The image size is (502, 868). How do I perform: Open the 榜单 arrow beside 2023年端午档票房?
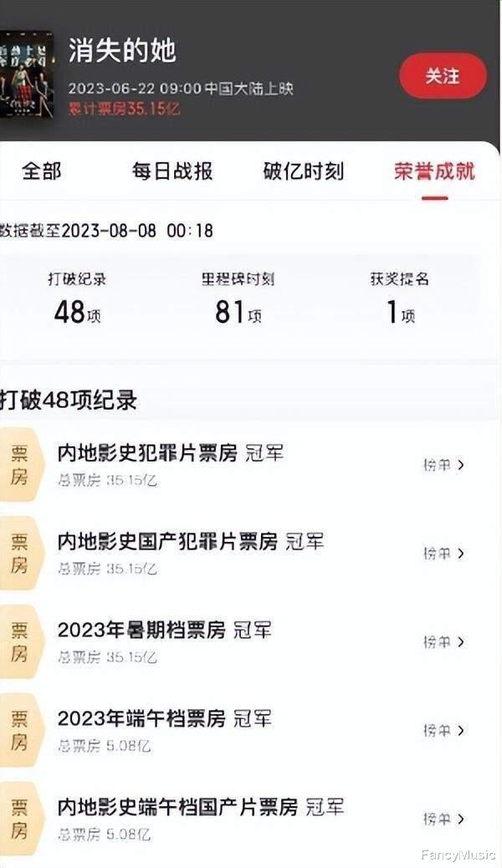[x=443, y=729]
